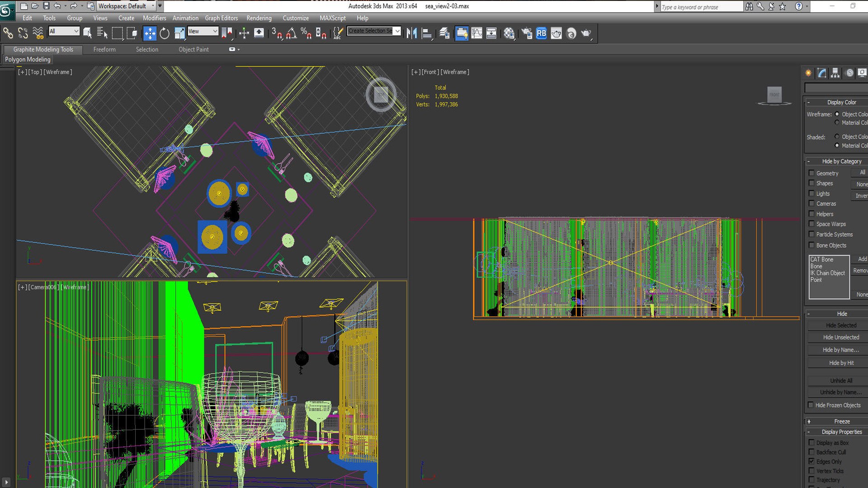Check the Lights hide category box
This screenshot has width=868, height=488.
[811, 193]
